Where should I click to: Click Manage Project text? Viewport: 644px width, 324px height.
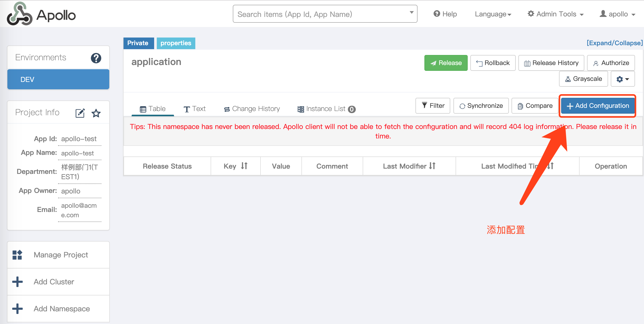pos(61,255)
